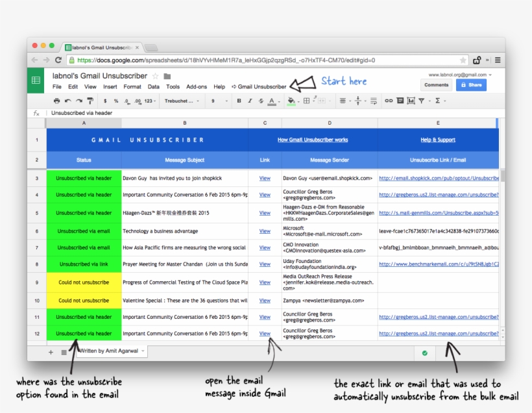The image size is (532, 413).
Task: Open the fill color picker
Action: coord(291,101)
